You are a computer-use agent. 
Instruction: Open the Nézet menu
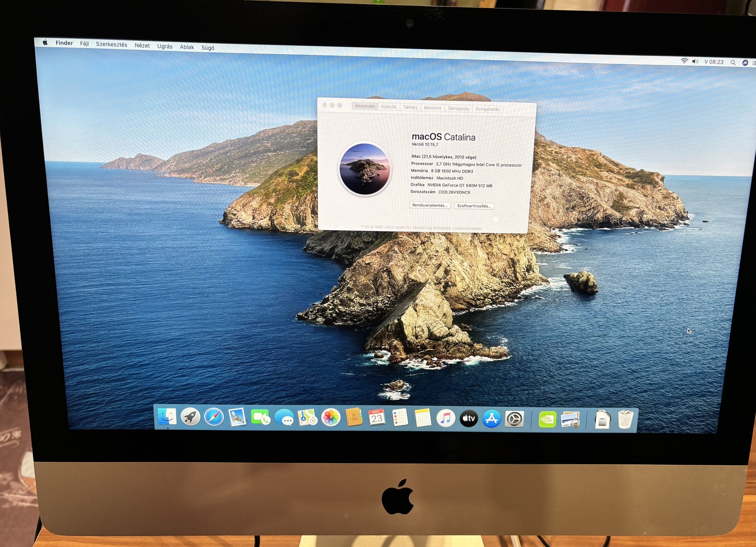(142, 45)
